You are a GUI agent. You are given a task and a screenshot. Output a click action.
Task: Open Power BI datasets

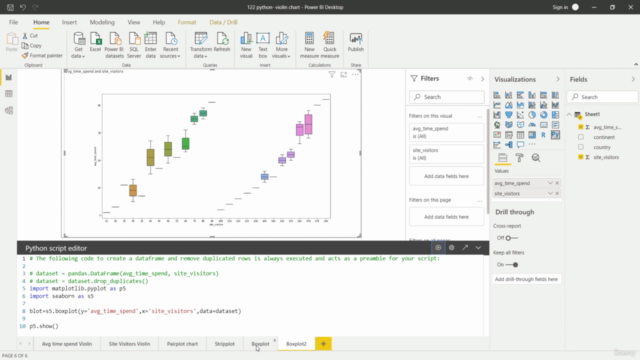(114, 45)
